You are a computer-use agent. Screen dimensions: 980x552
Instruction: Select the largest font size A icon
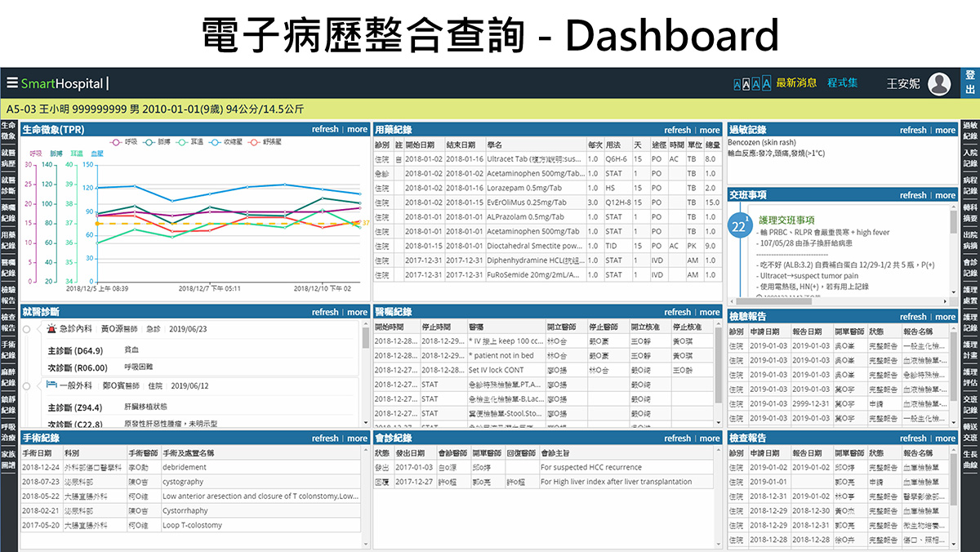pyautogui.click(x=767, y=83)
